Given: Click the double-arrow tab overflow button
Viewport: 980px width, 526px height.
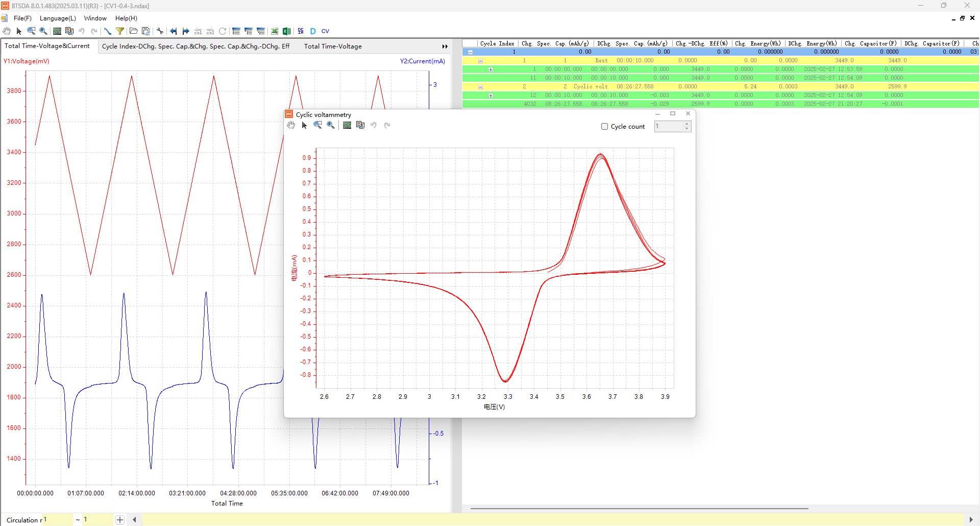Looking at the screenshot, I should tap(445, 46).
